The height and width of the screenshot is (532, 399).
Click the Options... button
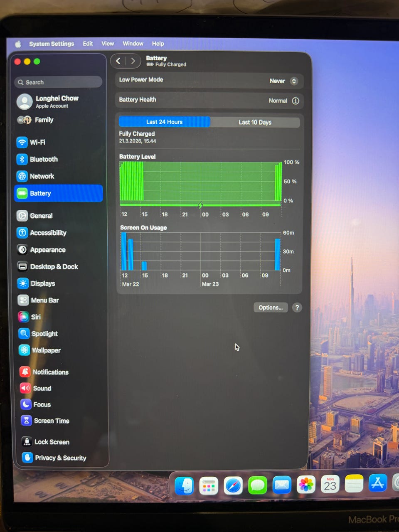point(271,308)
